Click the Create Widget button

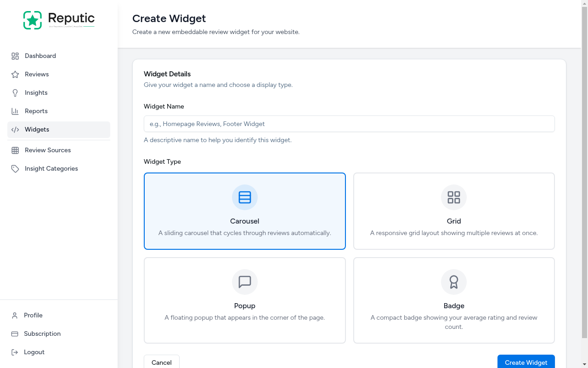coord(526,362)
